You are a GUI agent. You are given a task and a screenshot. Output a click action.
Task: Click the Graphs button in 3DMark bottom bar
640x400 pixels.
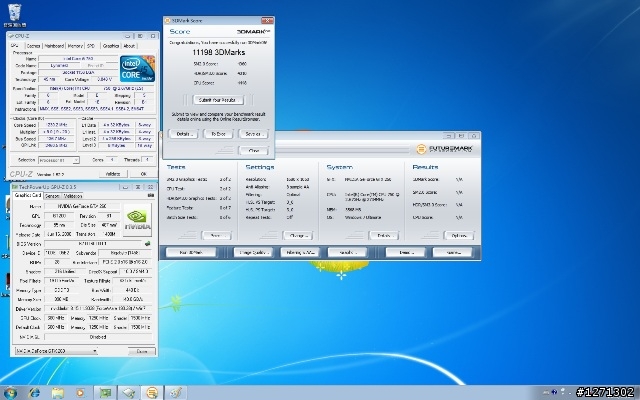347,252
